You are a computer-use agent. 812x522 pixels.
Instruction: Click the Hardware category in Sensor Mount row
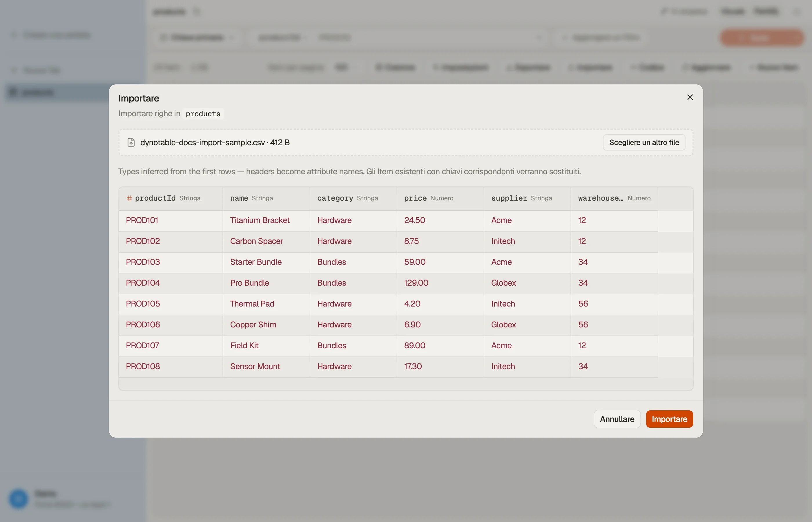[x=353, y=367]
